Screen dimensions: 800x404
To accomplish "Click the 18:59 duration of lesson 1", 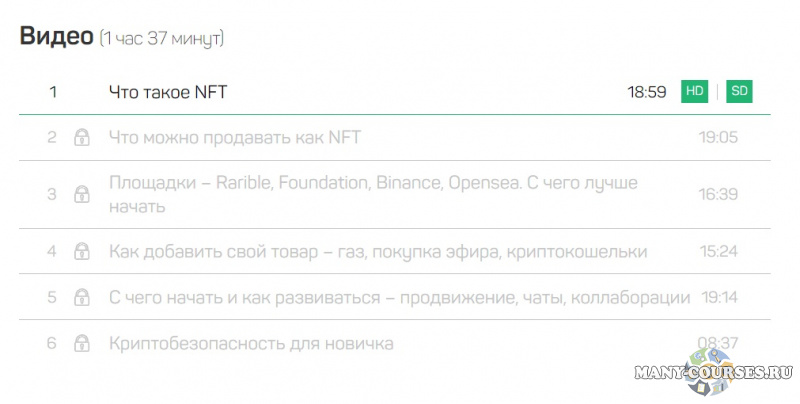I will pos(647,92).
